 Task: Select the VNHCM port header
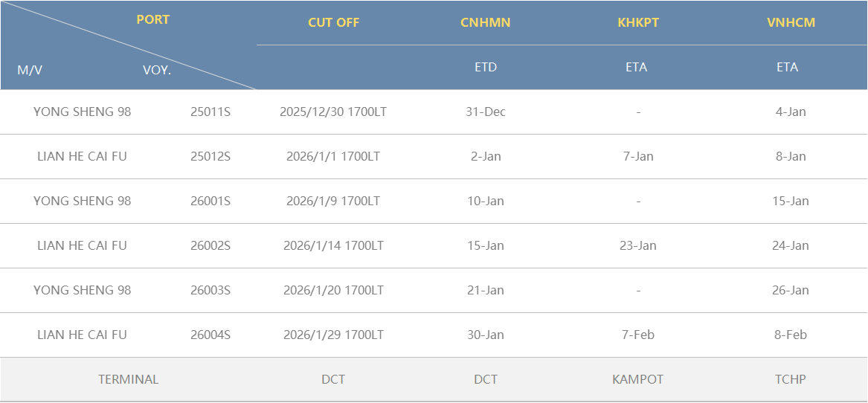click(791, 22)
